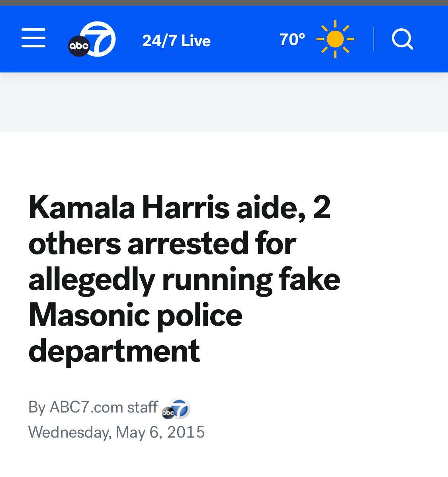The image size is (448, 477).
Task: Click the divider between weather and search
Action: (374, 39)
